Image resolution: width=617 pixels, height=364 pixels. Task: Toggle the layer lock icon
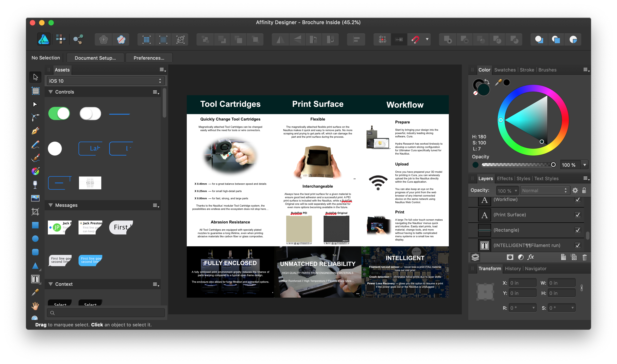point(584,190)
